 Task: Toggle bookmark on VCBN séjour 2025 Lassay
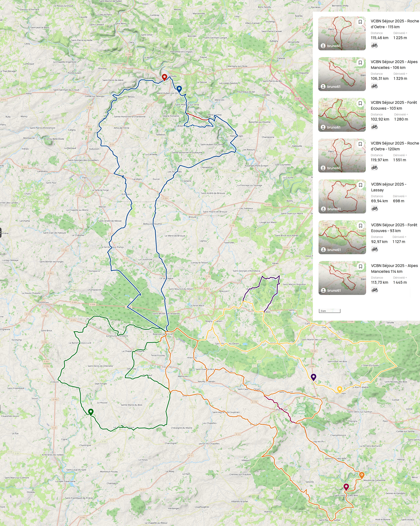coord(360,185)
